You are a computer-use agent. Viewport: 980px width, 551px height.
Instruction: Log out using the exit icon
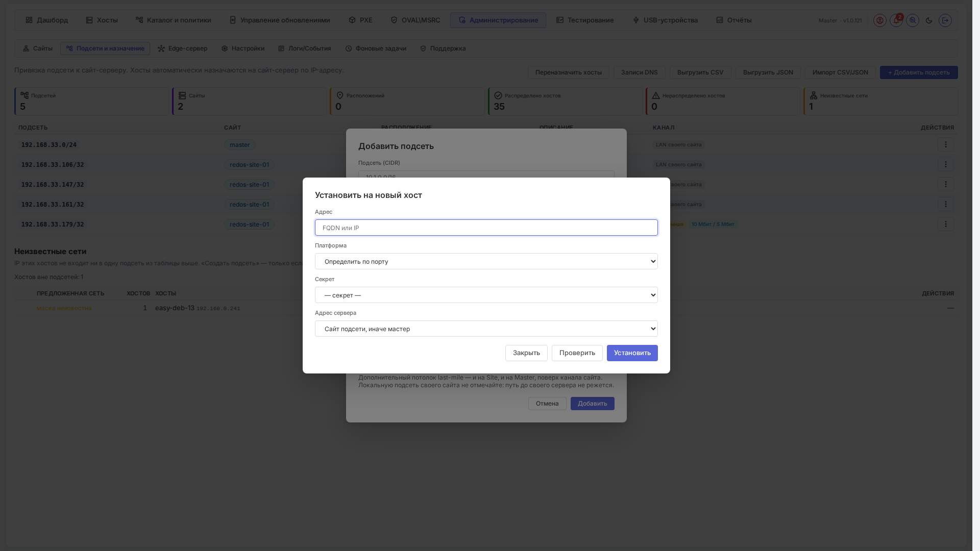945,20
